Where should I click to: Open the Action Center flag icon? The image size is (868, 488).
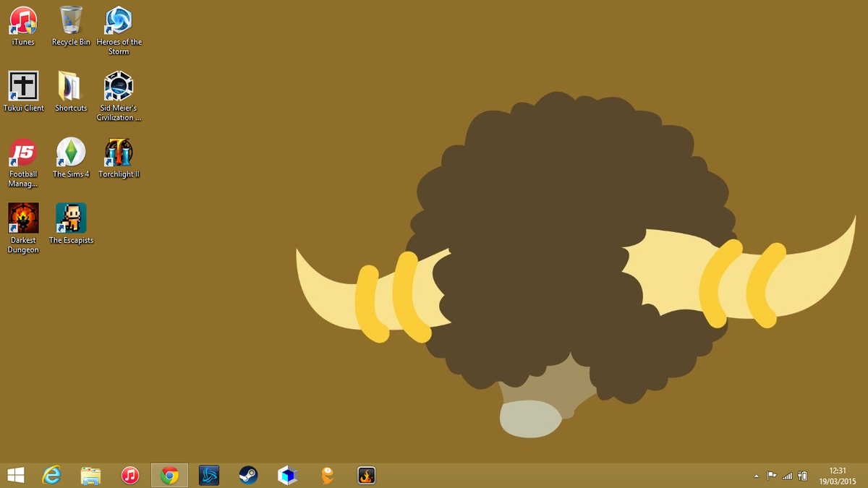tap(772, 476)
